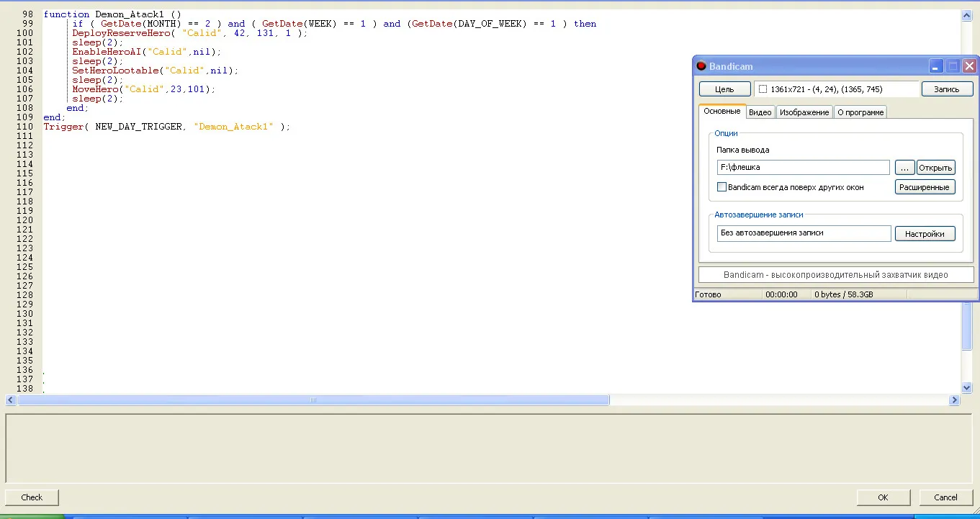Click the Cancel button in script editor
Viewport: 980px width, 519px height.
point(945,497)
